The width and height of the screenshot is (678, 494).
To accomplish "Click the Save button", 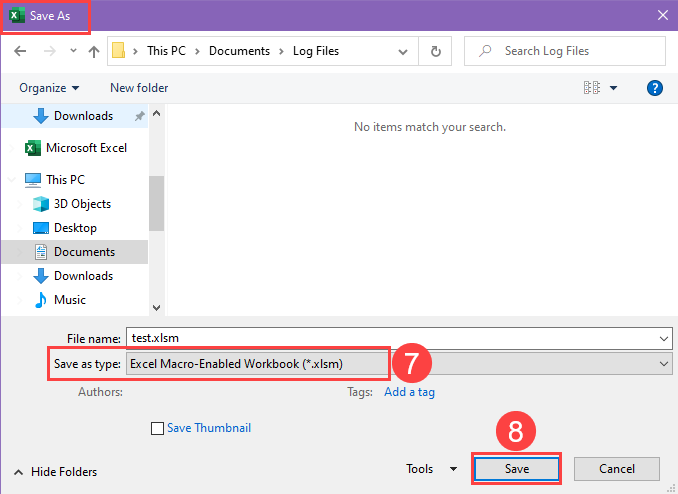I will (x=517, y=469).
